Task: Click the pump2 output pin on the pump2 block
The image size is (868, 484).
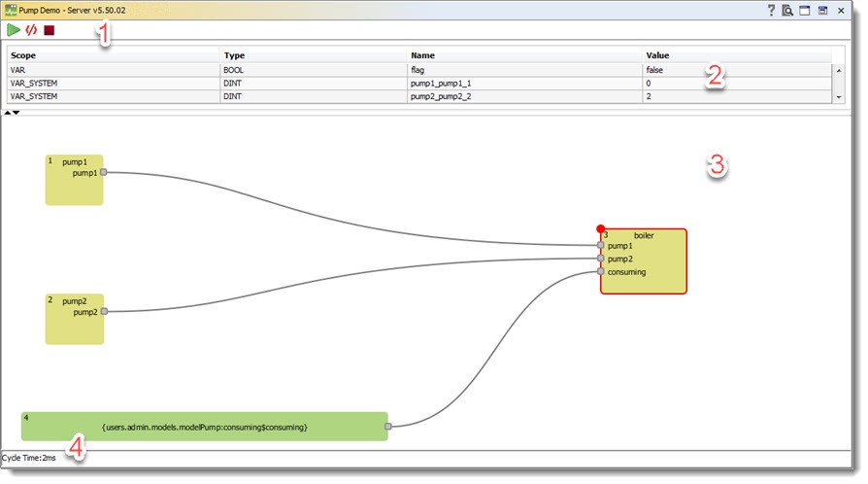Action: tap(104, 312)
